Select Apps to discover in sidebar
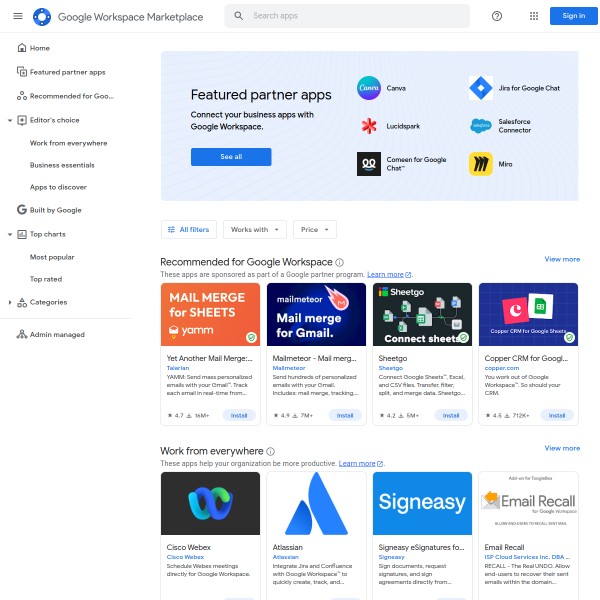The height and width of the screenshot is (600, 600). (x=58, y=187)
